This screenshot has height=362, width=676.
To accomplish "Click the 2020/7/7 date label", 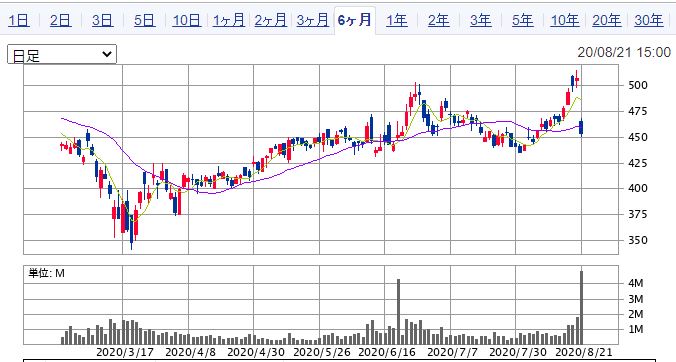I will pyautogui.click(x=452, y=352).
